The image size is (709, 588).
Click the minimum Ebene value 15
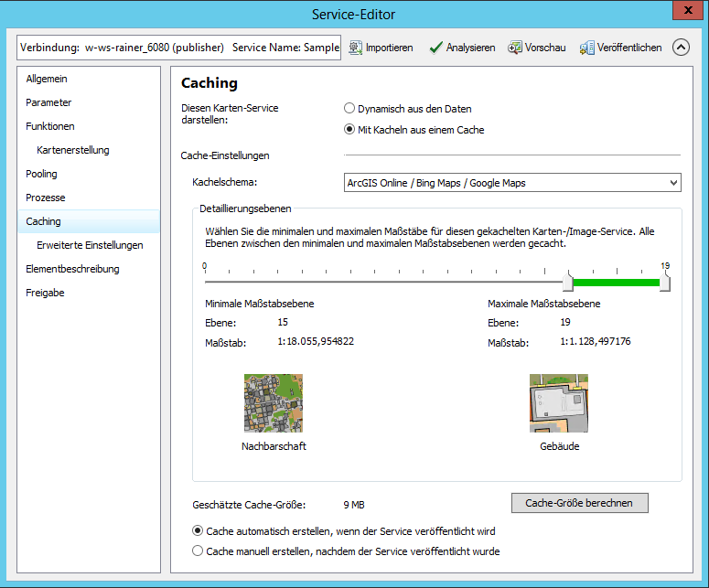click(283, 322)
